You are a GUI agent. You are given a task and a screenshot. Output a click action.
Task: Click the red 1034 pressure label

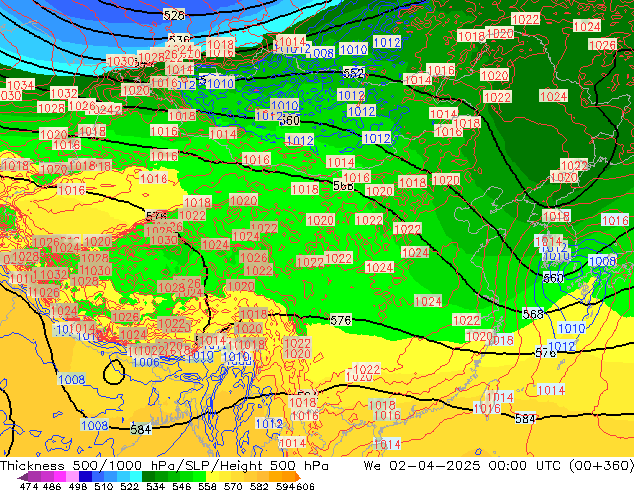(x=21, y=85)
